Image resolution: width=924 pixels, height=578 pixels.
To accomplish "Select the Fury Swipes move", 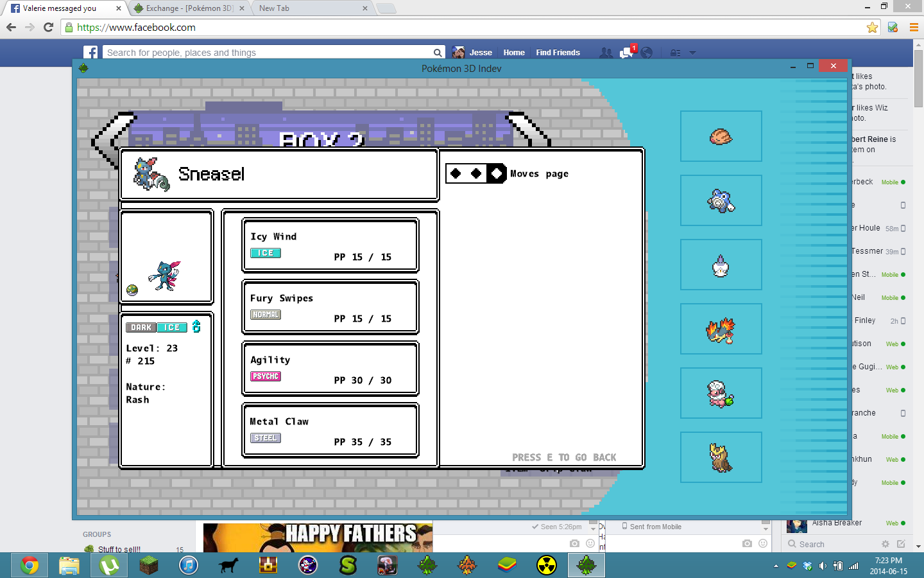I will (330, 307).
